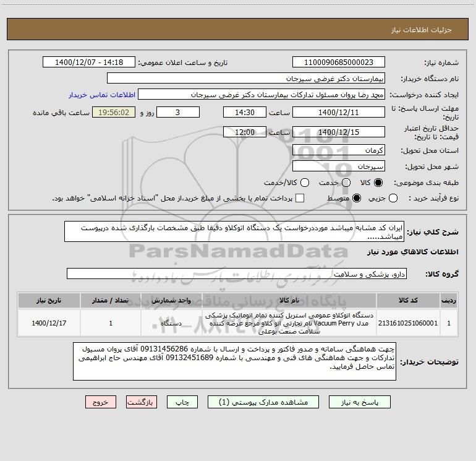Image resolution: width=476 pixels, height=461 pixels.
Task: Click the remaining days field showing 3
Action: (178, 112)
